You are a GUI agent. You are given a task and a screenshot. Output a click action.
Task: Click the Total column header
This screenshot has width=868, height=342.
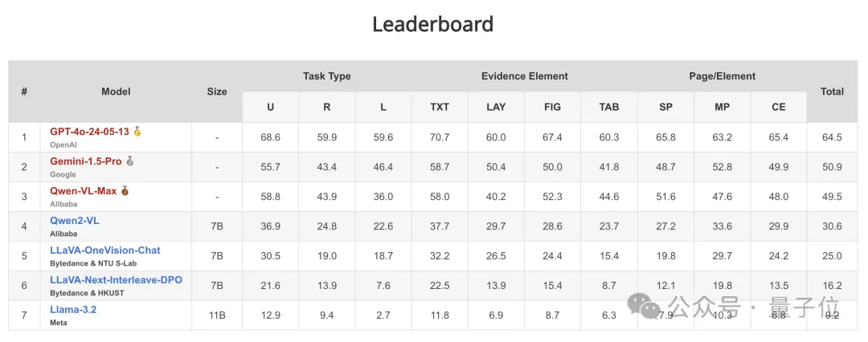click(832, 92)
